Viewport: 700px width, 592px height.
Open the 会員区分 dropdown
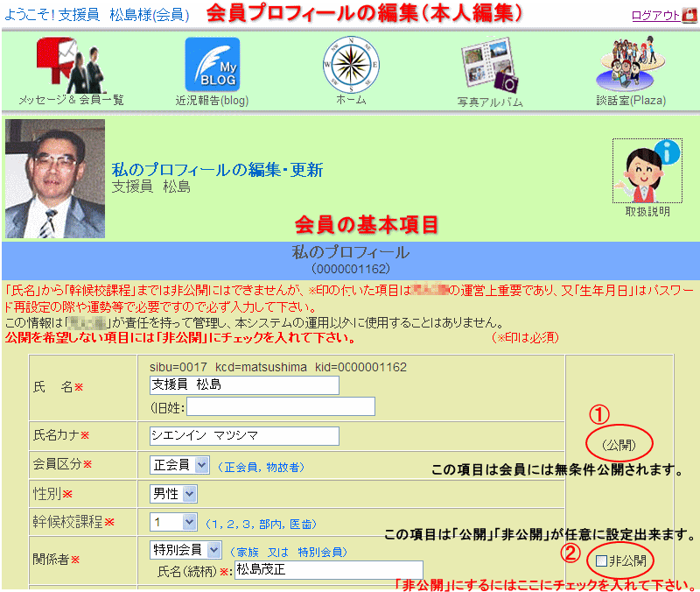[x=179, y=465]
